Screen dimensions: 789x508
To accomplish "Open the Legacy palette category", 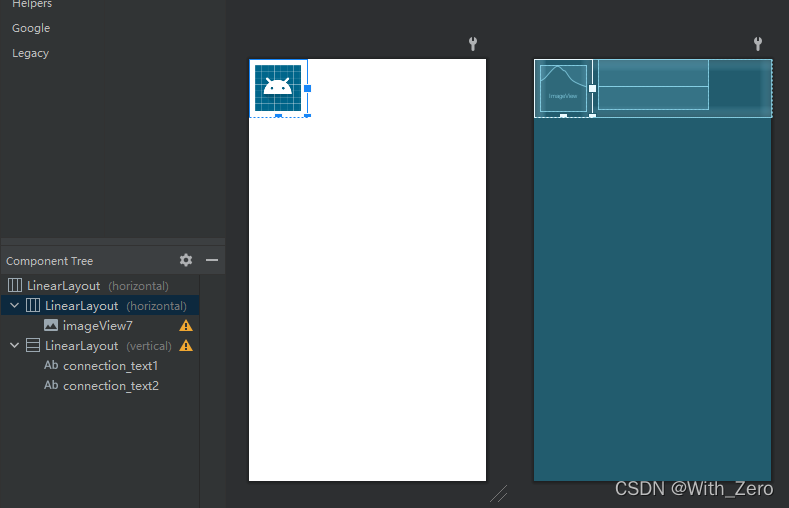I will [x=31, y=53].
